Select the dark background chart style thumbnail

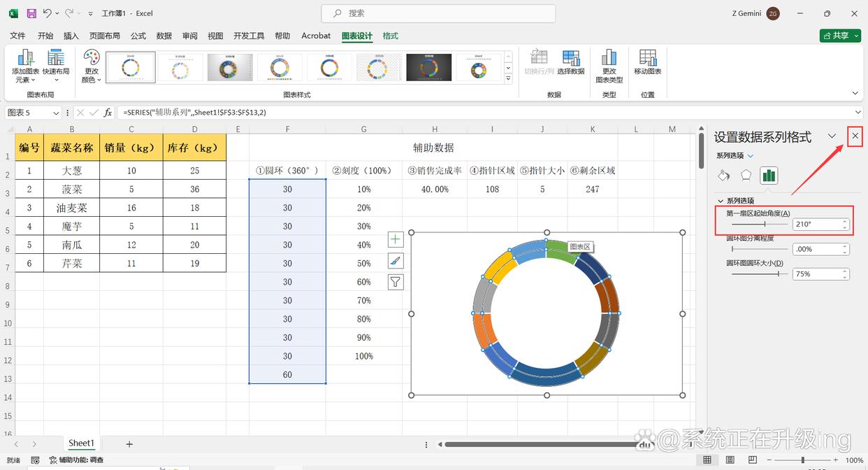click(429, 67)
